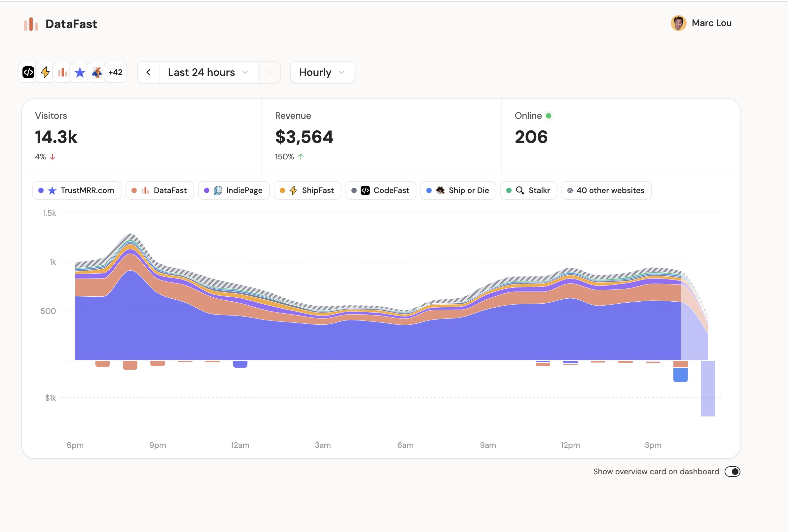The width and height of the screenshot is (788, 532).
Task: Select the CodeFast site icon in site switcher
Action: [x=28, y=72]
